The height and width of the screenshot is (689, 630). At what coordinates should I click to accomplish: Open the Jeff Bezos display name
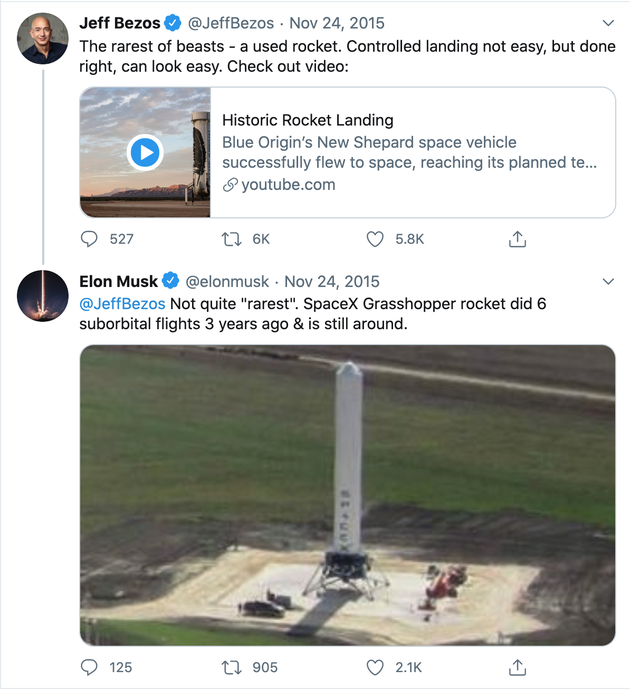(120, 23)
